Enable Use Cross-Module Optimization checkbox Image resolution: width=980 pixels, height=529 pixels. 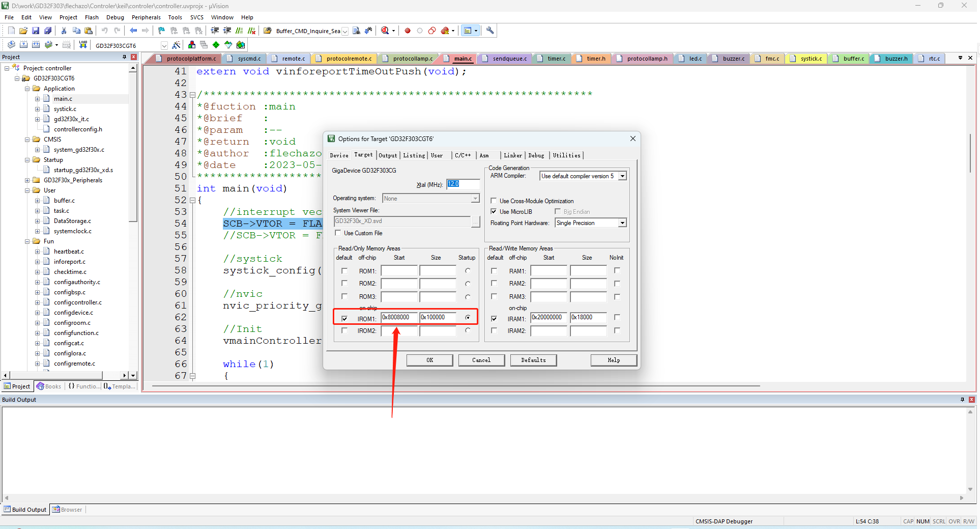[494, 201]
